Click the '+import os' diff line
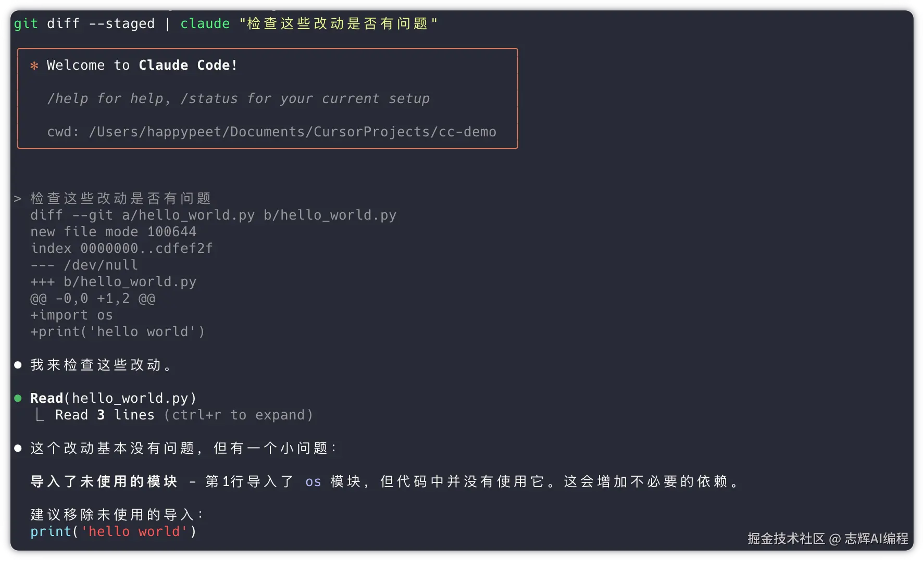This screenshot has width=924, height=561. [71, 315]
